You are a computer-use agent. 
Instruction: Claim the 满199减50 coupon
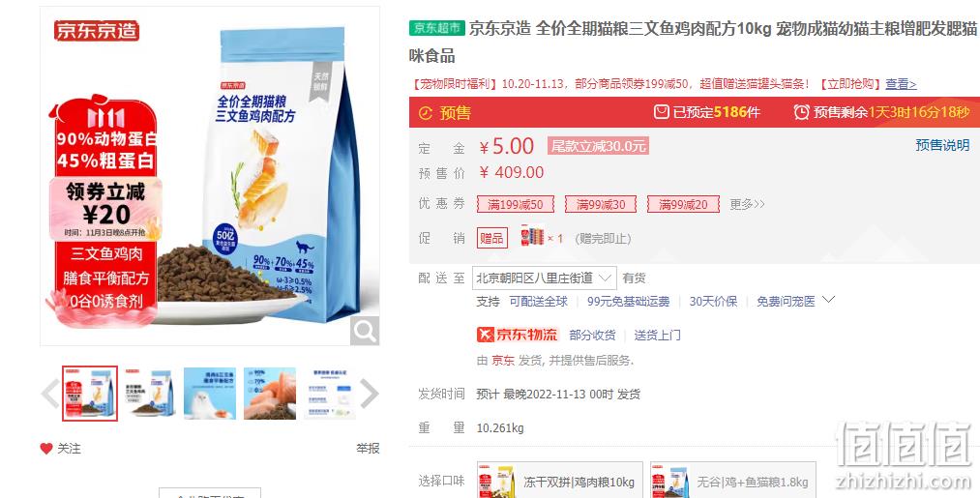515,204
